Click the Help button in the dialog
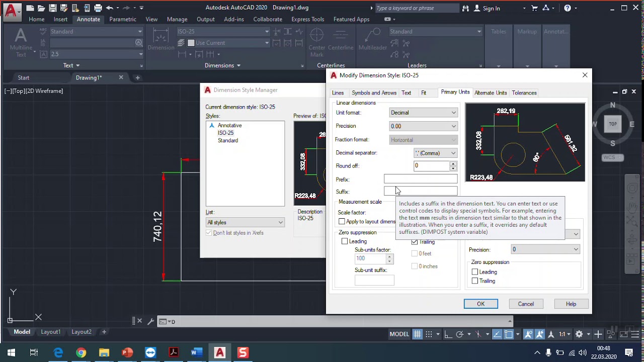This screenshot has width=644, height=362. (571, 304)
